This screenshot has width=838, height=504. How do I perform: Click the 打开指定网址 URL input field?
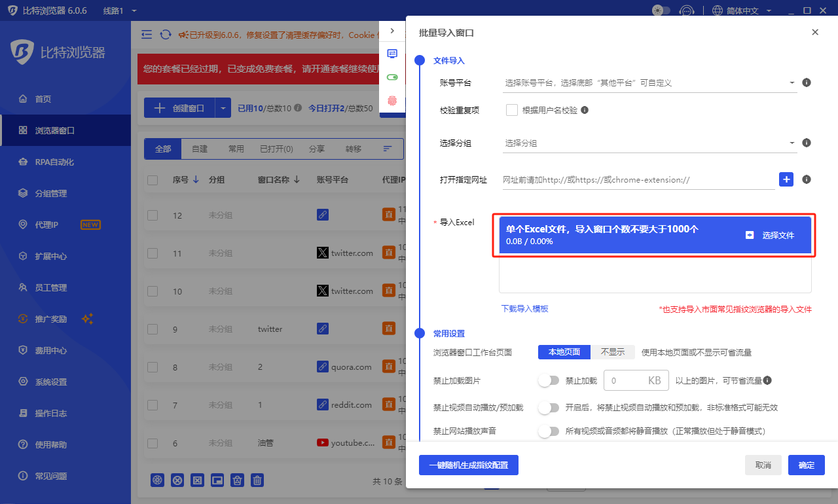639,179
